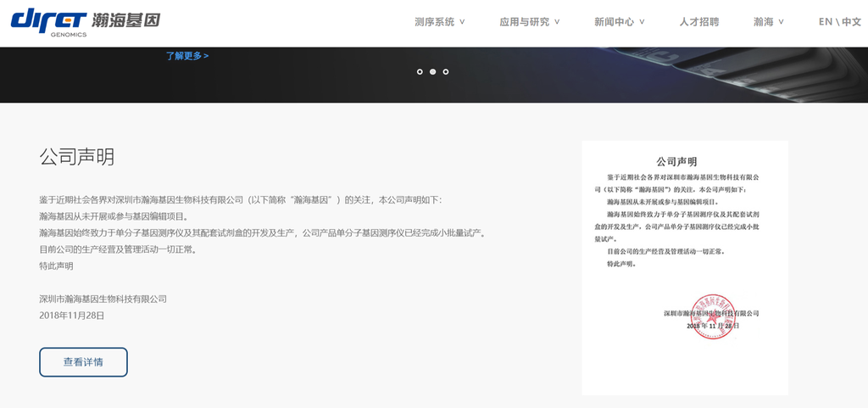This screenshot has height=408, width=868.
Task: Expand the arrow next to 测序系统
Action: coord(462,22)
